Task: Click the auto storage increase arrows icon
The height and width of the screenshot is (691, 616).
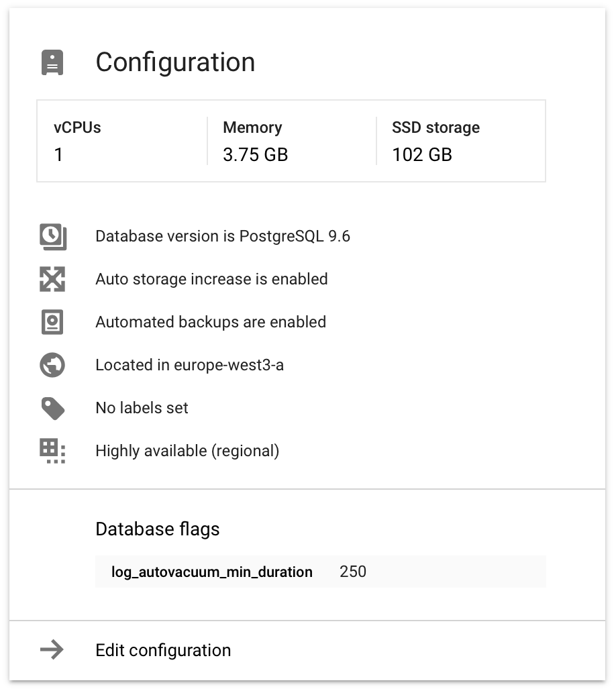Action: coord(52,279)
